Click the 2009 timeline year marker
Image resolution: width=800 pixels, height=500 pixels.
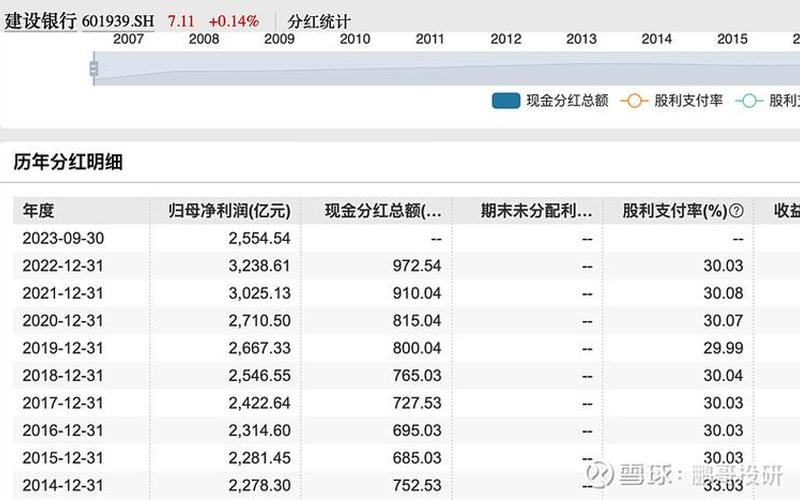pyautogui.click(x=279, y=39)
